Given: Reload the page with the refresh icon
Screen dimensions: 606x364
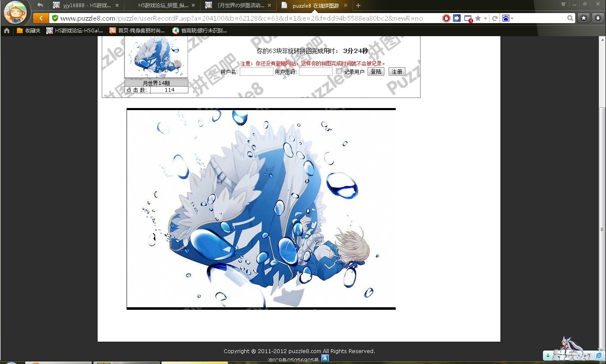Looking at the screenshot, I should pyautogui.click(x=495, y=18).
